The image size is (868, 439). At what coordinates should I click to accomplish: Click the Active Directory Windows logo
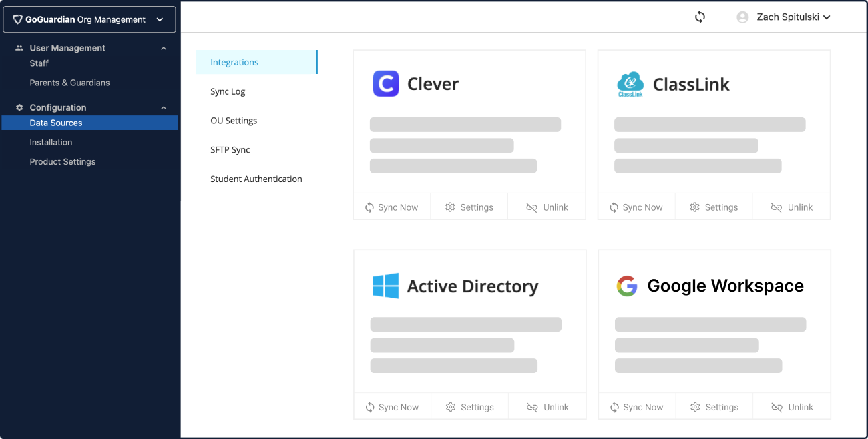point(386,286)
